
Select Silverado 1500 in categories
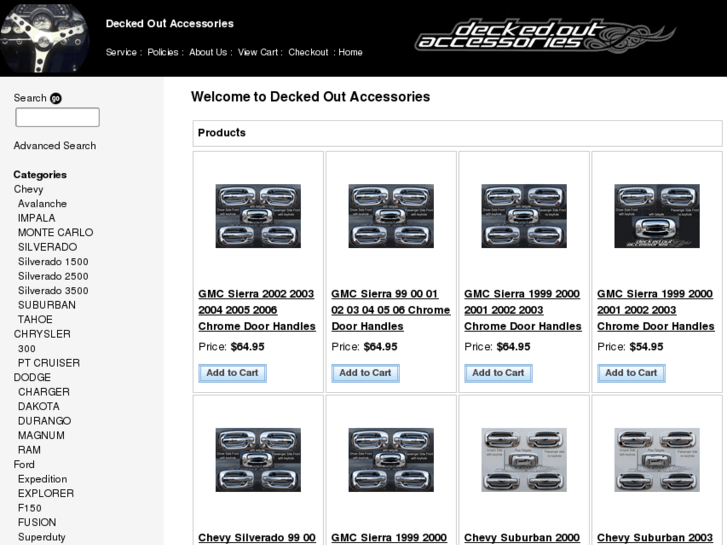pyautogui.click(x=53, y=262)
